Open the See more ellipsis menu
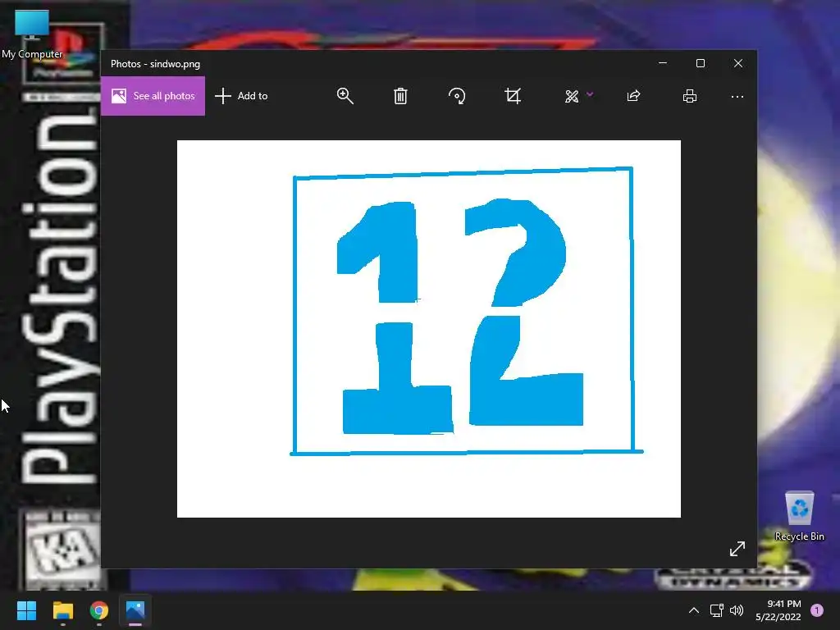Screen dimensions: 840x630 pos(737,97)
